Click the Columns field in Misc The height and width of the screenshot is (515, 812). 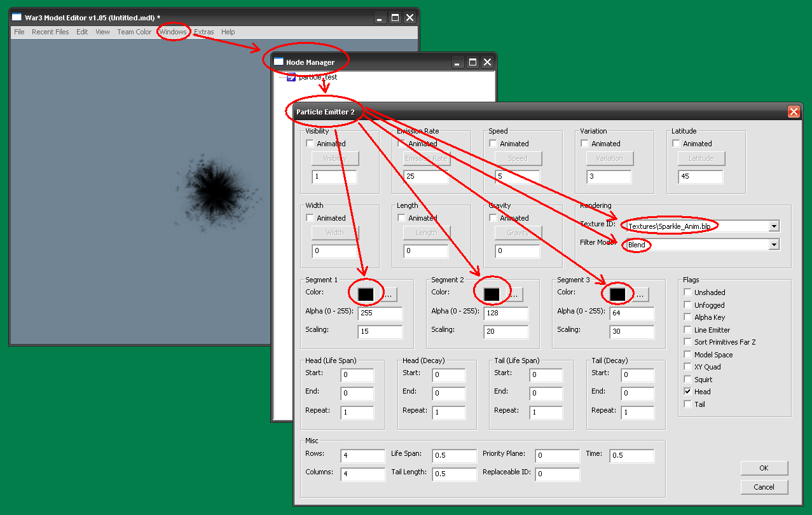pyautogui.click(x=363, y=474)
